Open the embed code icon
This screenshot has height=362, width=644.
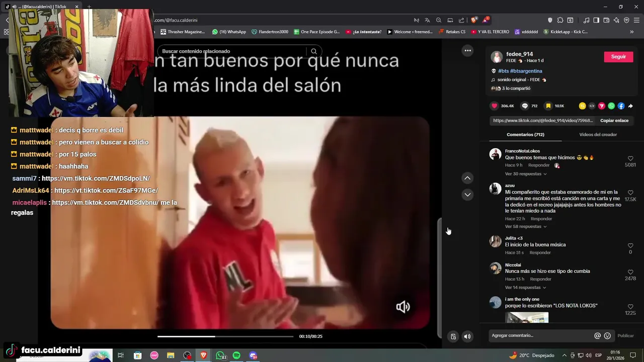tap(592, 106)
